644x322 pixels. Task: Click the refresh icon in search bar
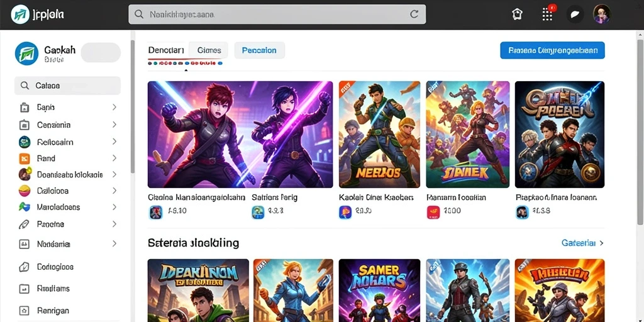coord(414,14)
